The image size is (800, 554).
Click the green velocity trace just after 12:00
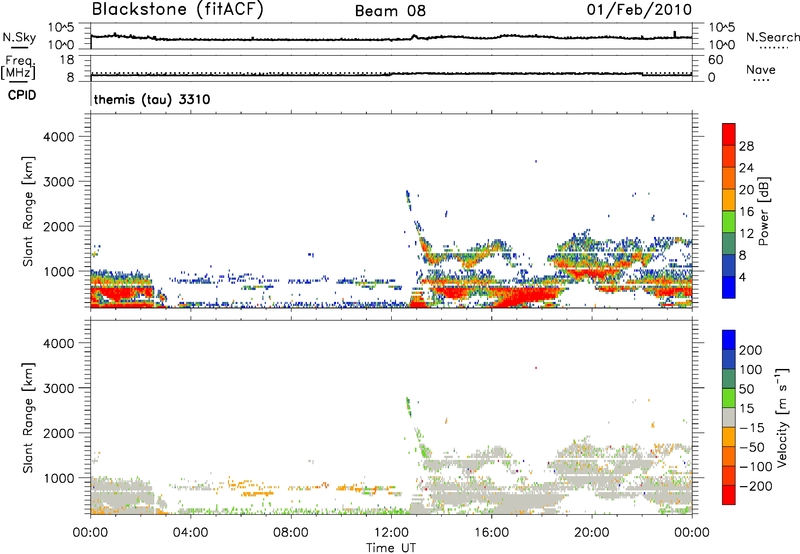pyautogui.click(x=408, y=407)
